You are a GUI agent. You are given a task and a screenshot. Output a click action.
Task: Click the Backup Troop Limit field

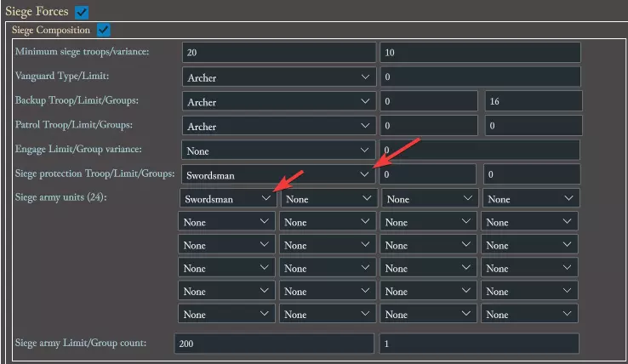coord(428,102)
